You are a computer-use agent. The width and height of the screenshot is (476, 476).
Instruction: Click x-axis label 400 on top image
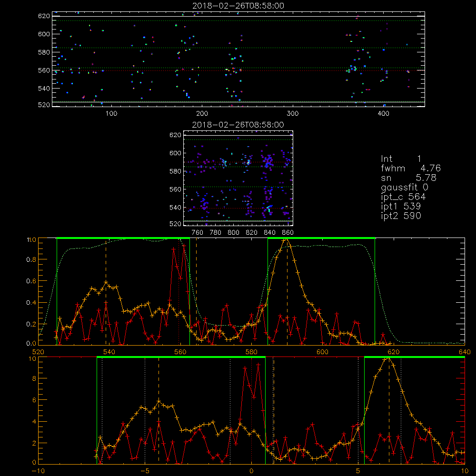[x=383, y=114]
